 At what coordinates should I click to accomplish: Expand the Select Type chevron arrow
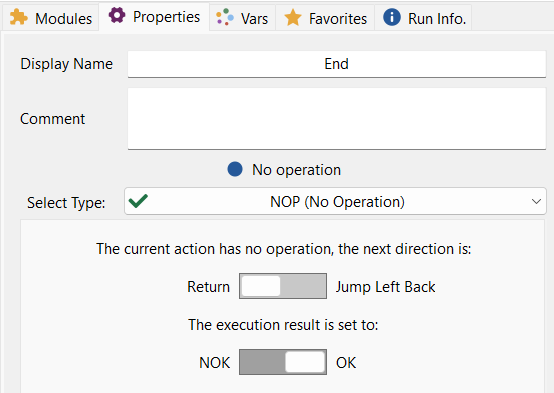click(x=536, y=201)
